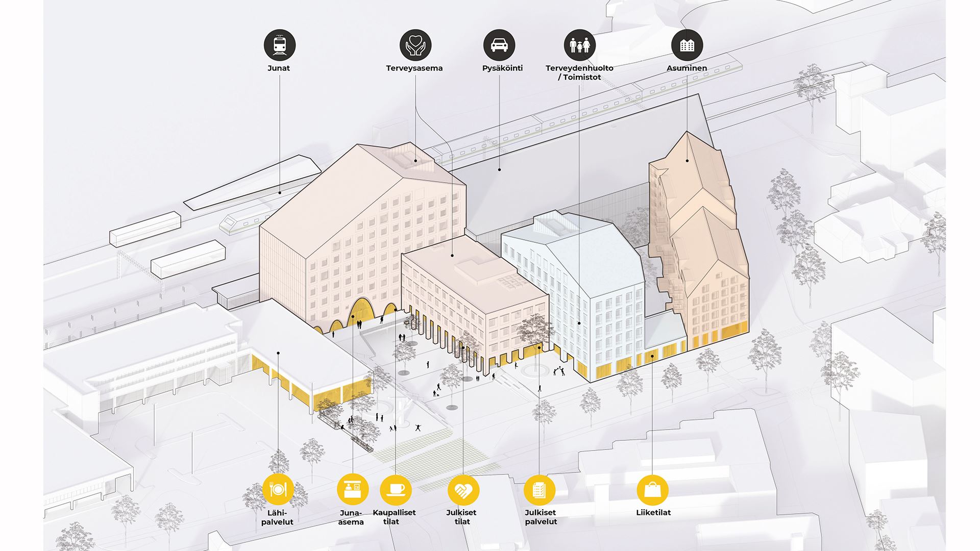Click the car Pysäköinti icon
The width and height of the screenshot is (980, 551).
pos(499,45)
